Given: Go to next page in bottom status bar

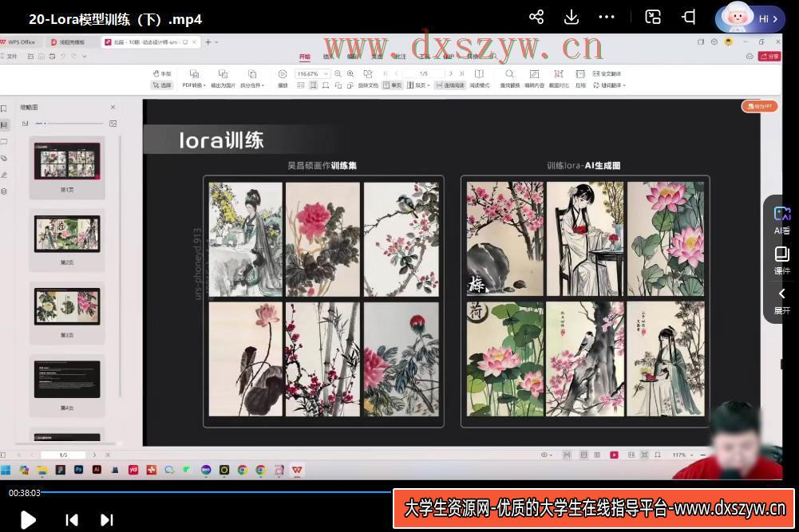Looking at the screenshot, I should click(94, 455).
